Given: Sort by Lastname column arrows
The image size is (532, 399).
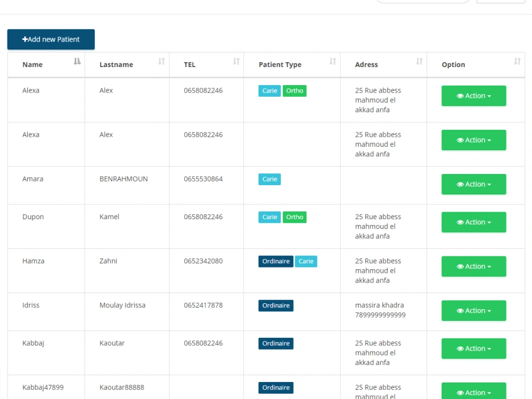Looking at the screenshot, I should (162, 61).
